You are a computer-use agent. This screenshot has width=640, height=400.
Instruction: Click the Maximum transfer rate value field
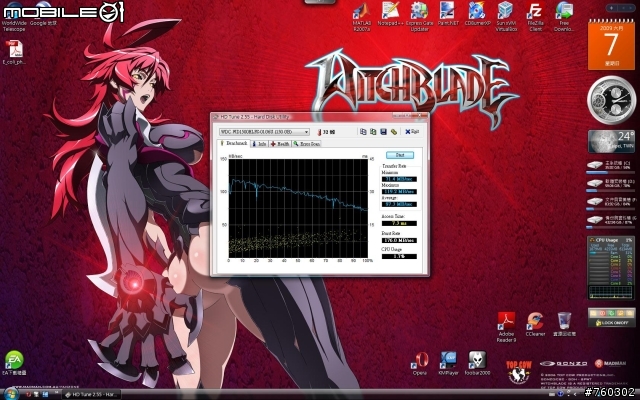(399, 191)
